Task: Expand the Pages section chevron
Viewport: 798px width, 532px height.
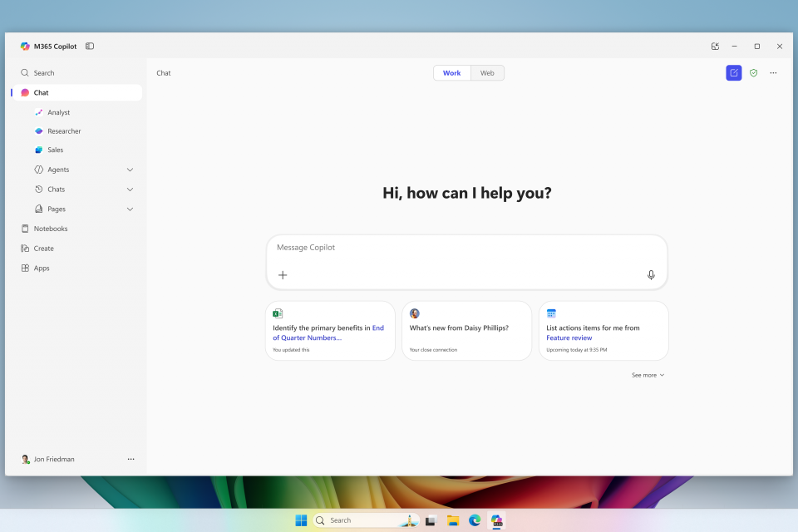Action: click(130, 209)
